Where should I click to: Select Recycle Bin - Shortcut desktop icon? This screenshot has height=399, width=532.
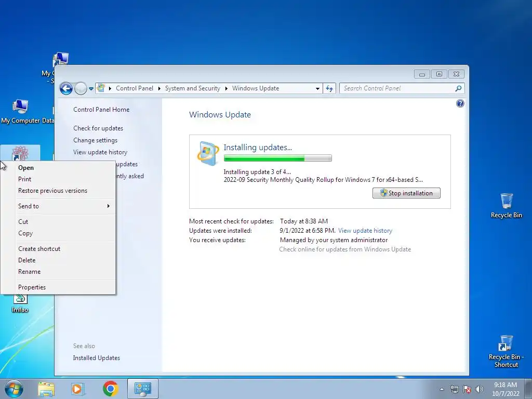506,352
